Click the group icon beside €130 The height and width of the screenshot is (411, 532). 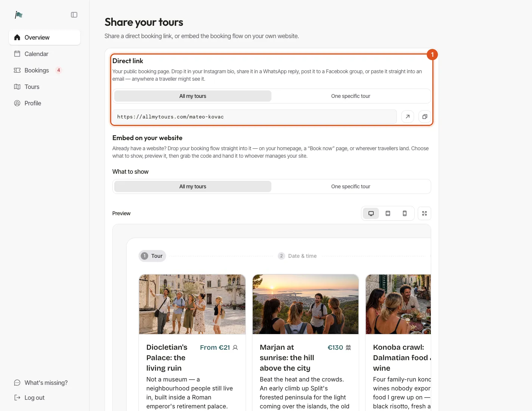tap(348, 347)
